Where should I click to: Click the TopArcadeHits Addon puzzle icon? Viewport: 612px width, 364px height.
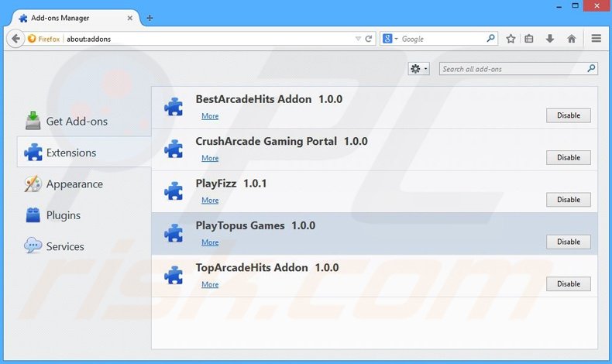[x=174, y=275]
